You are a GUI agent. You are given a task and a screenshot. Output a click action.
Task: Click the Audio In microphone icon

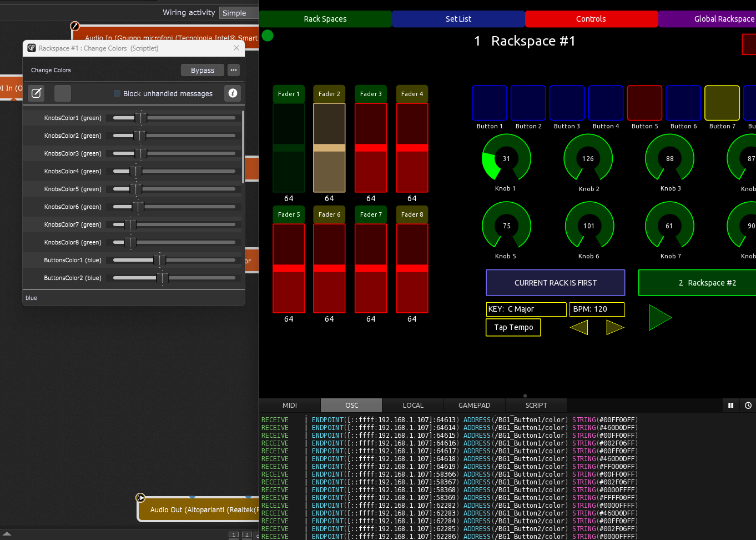pyautogui.click(x=75, y=26)
